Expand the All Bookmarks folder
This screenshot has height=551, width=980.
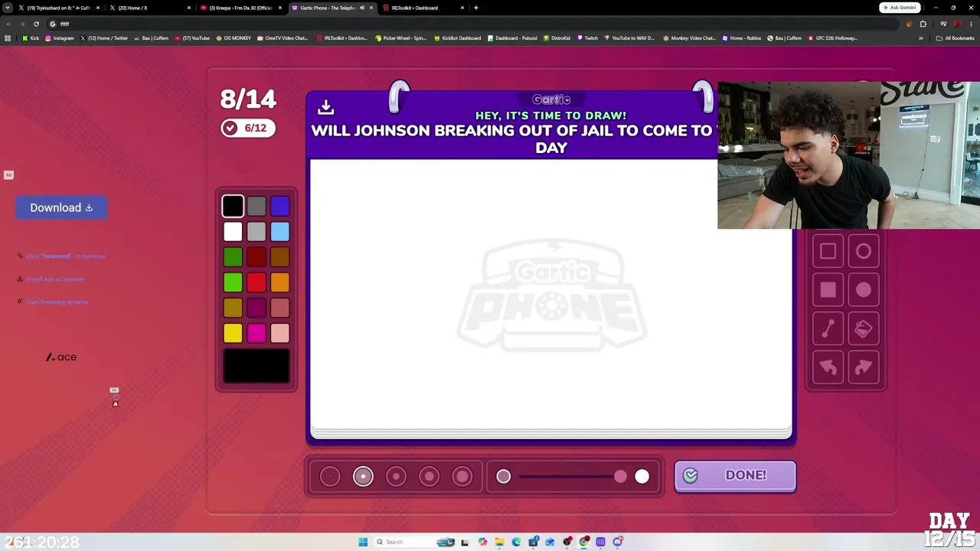[x=955, y=38]
